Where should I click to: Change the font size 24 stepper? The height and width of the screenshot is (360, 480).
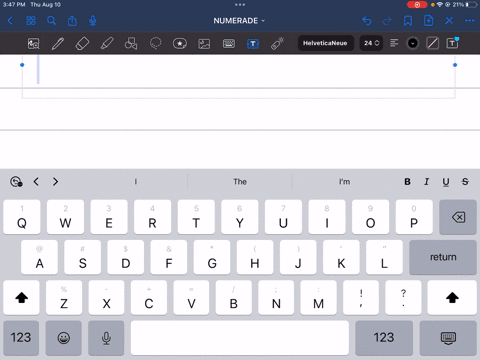[x=371, y=43]
